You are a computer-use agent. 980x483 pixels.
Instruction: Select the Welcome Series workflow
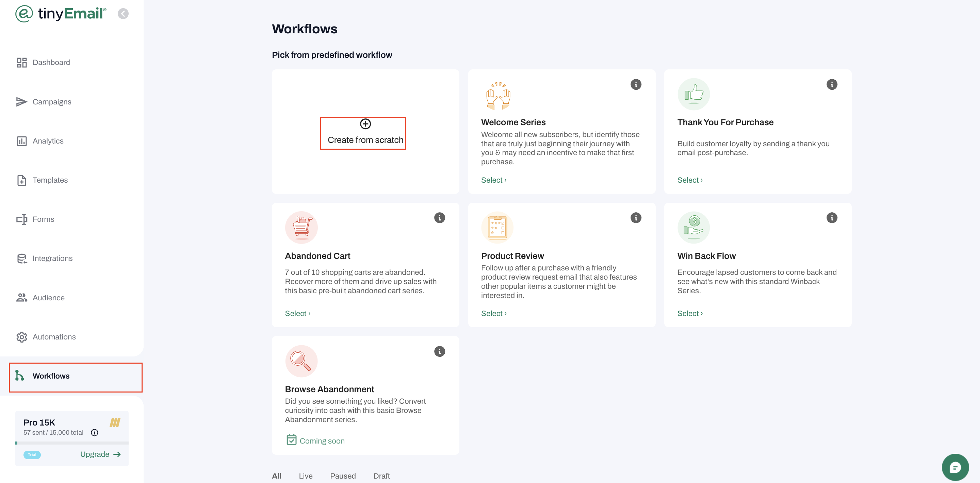[493, 180]
